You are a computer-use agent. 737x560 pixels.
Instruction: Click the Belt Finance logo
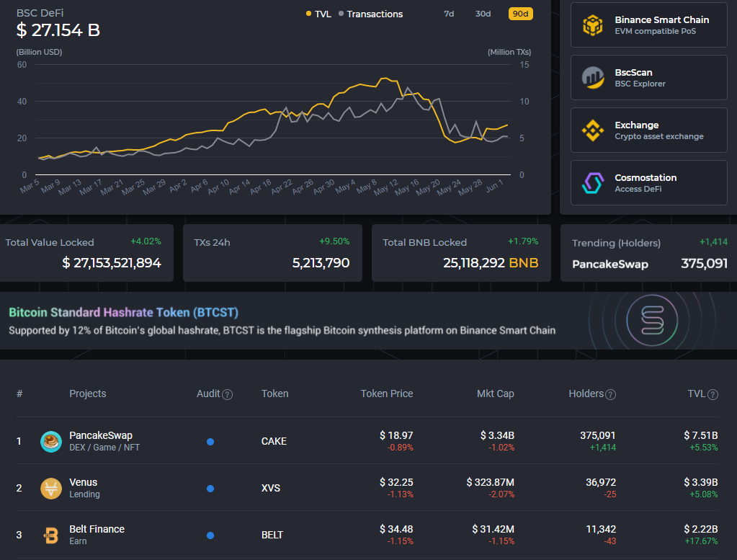tap(50, 535)
